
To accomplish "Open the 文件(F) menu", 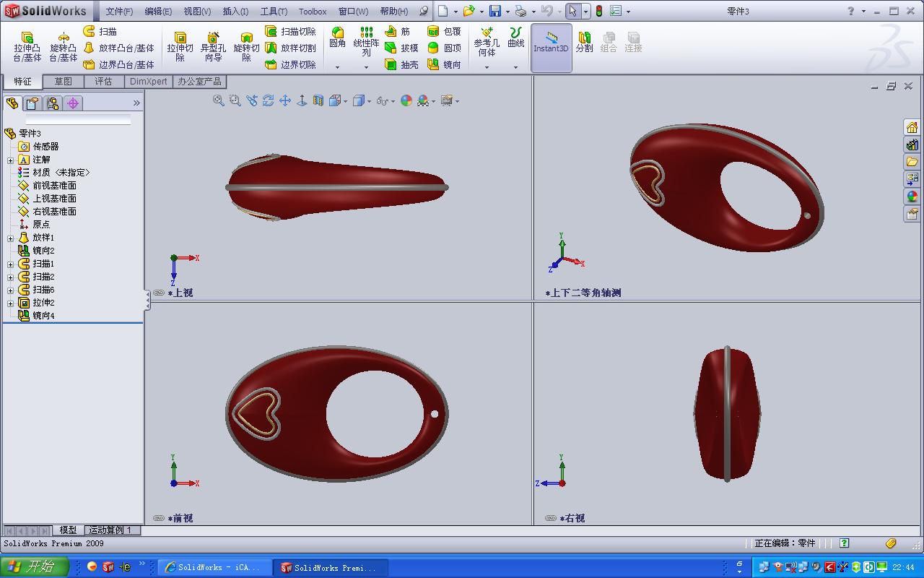I will [x=119, y=11].
